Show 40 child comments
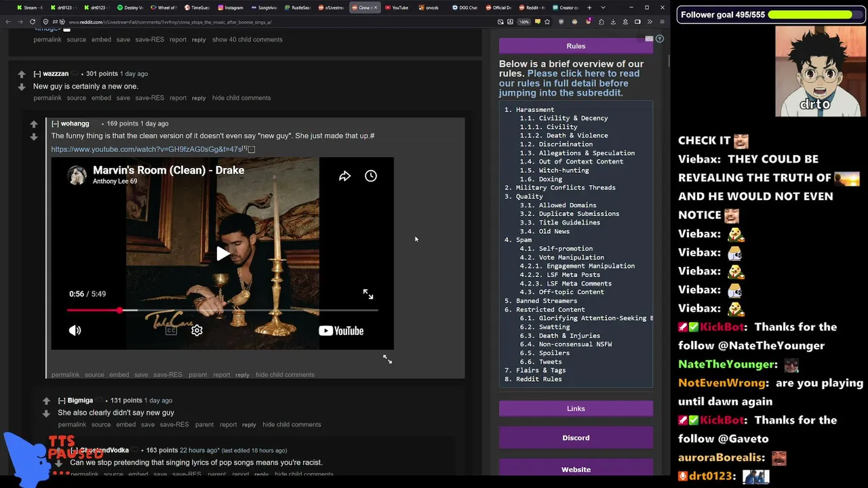The image size is (868, 488). click(x=248, y=39)
